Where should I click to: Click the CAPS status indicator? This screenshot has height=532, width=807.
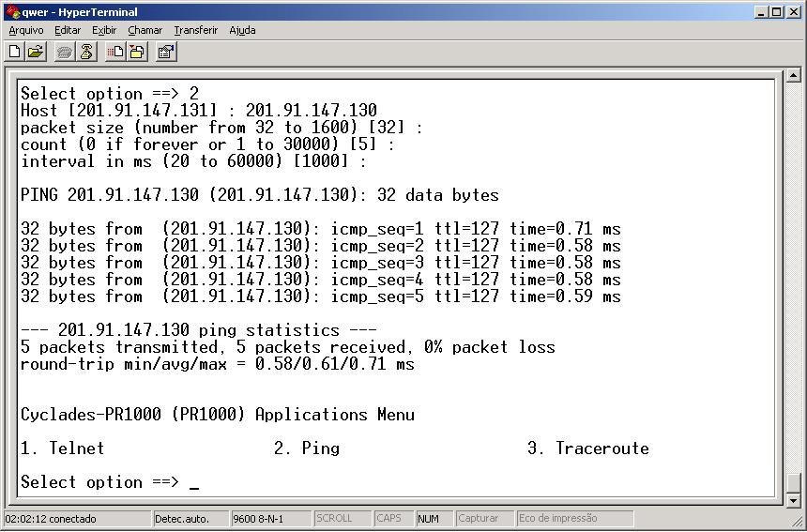click(393, 519)
